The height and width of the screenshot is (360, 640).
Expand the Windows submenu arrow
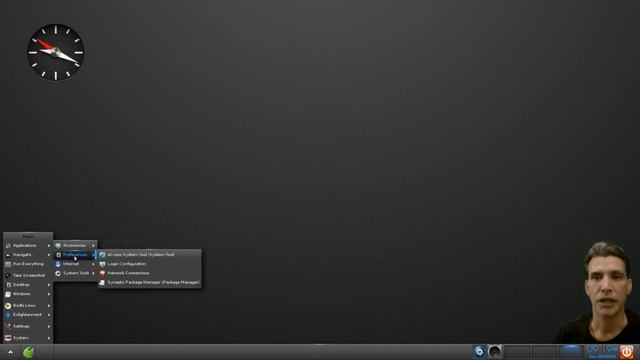click(49, 294)
